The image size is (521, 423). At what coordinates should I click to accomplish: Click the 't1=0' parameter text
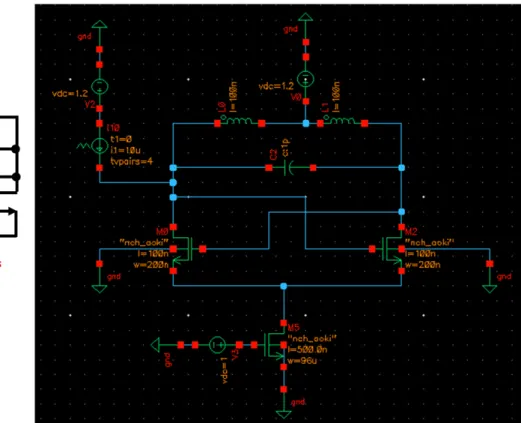(121, 139)
